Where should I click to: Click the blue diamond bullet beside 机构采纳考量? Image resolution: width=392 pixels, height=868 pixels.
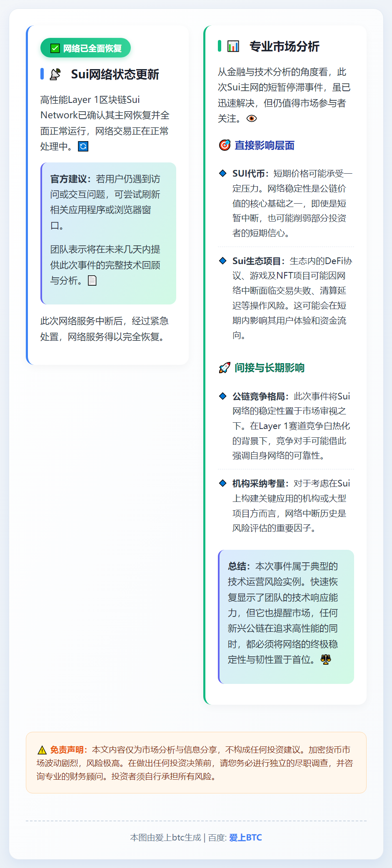coord(223,483)
